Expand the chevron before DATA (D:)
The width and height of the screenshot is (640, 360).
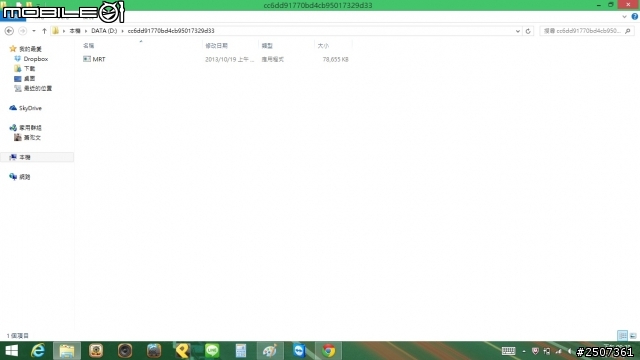click(86, 31)
